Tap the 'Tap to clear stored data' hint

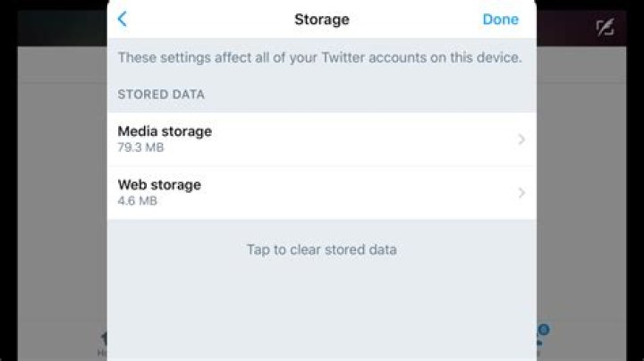(321, 249)
